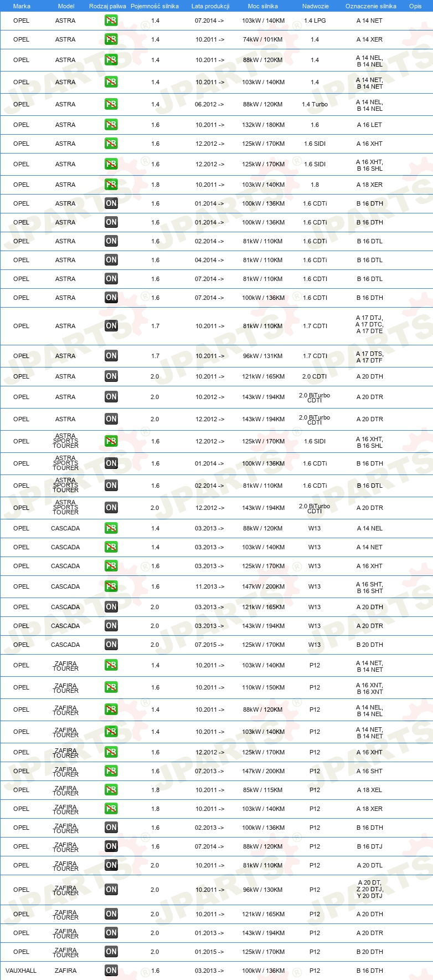Click petrol icon in Cascada A 14 NEL row
433x980 pixels.
(111, 528)
